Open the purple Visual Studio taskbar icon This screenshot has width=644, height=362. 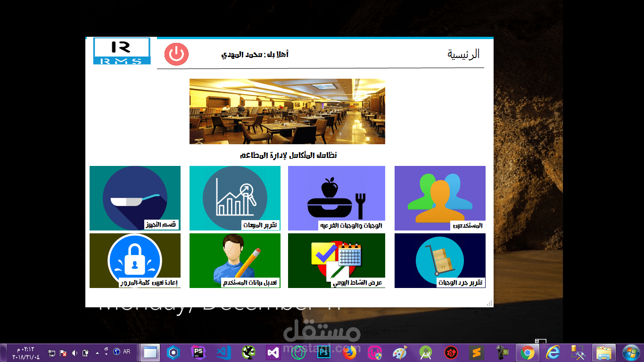tap(273, 353)
